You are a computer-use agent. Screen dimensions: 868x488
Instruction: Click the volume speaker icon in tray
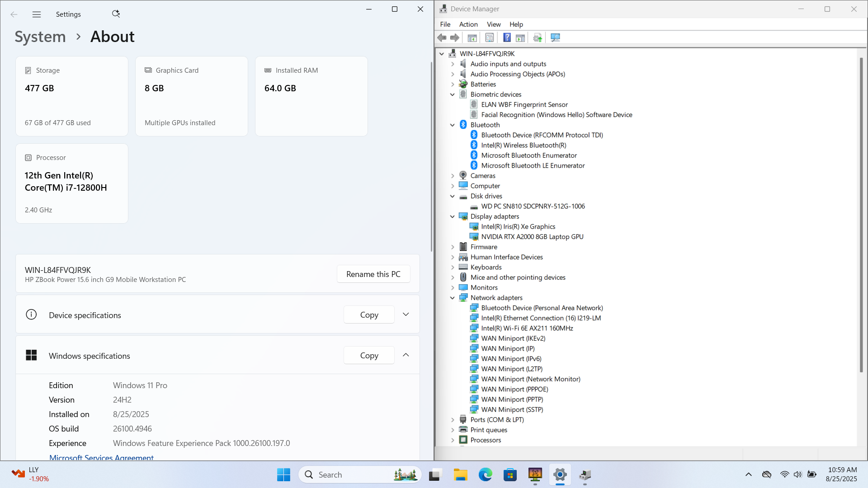click(797, 474)
